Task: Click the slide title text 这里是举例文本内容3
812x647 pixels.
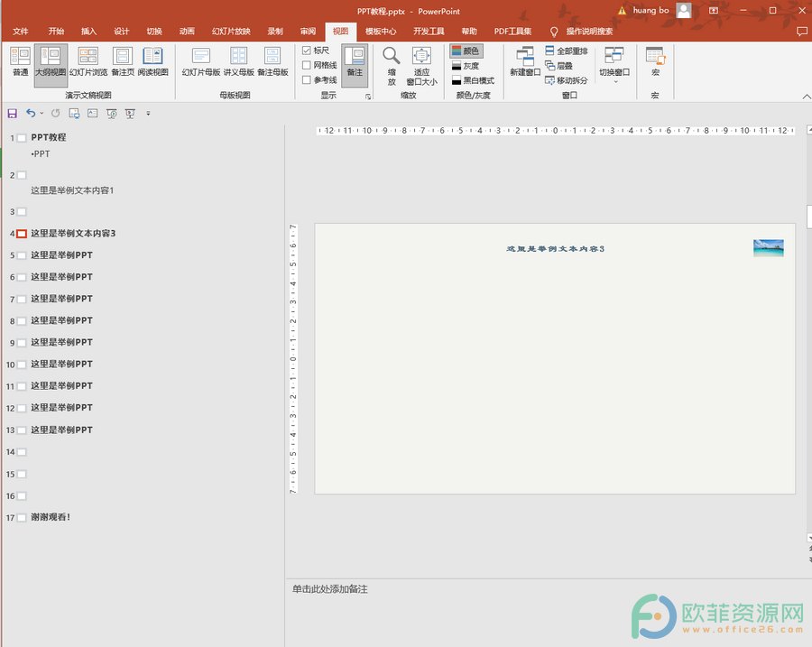Action: (555, 249)
